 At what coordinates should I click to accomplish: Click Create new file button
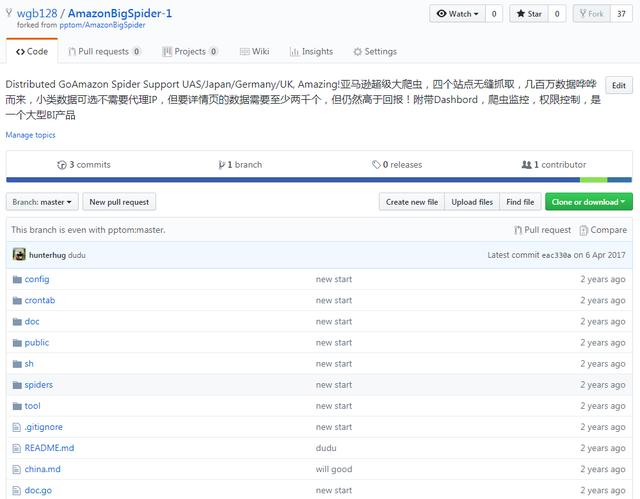click(x=412, y=202)
